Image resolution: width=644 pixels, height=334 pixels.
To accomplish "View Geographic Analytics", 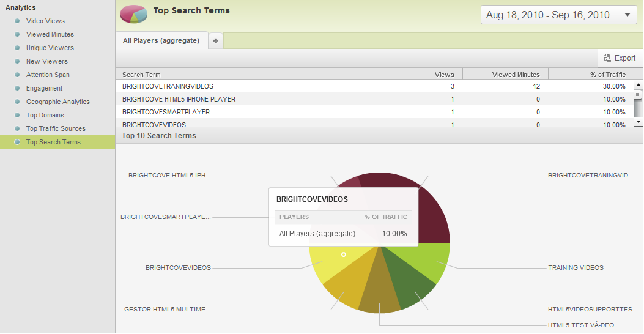I will tap(58, 102).
